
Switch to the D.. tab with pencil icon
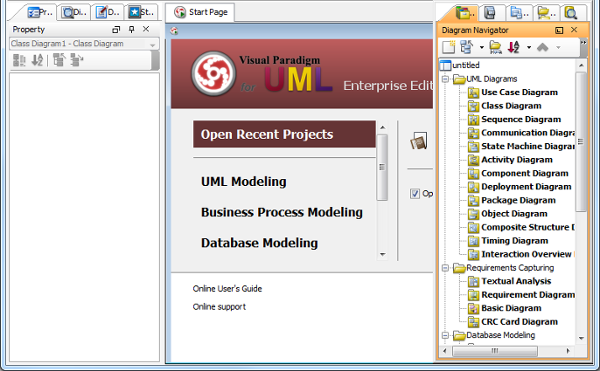point(108,12)
